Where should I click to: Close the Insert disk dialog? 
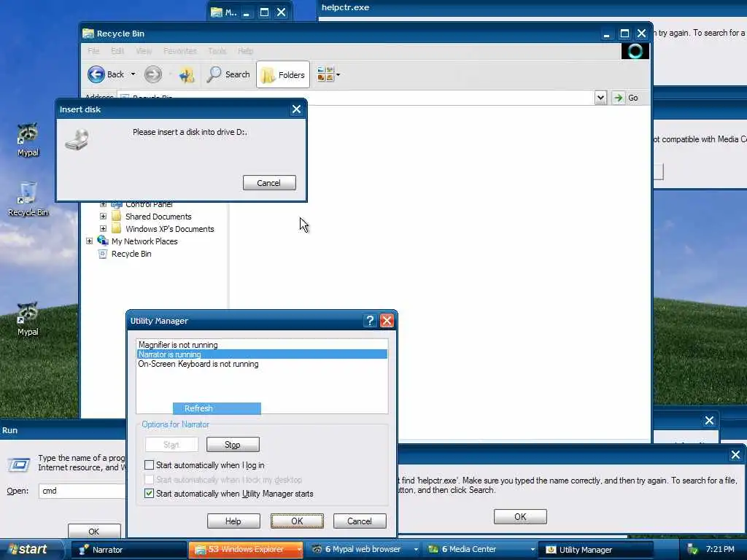[x=296, y=109]
